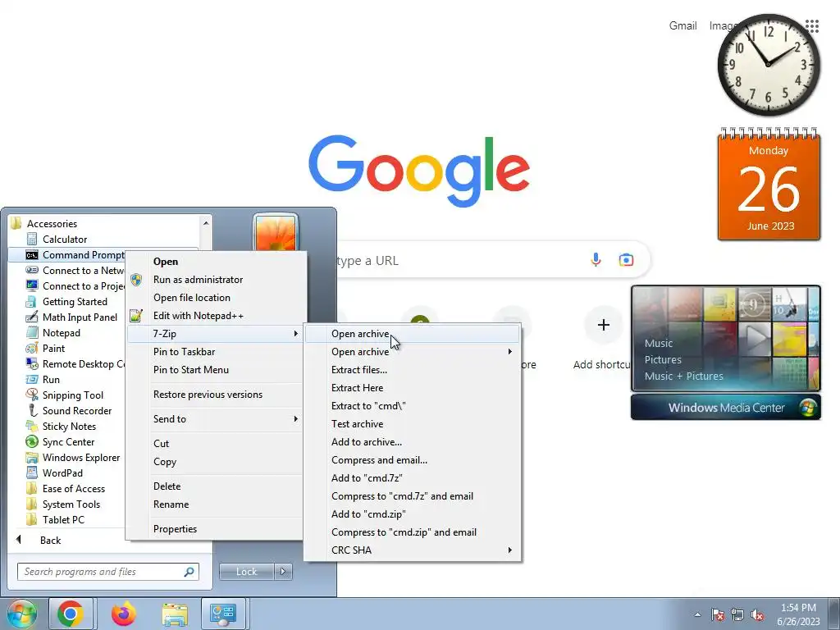Click the Notepad icon in Start menu
This screenshot has width=840, height=630.
(x=32, y=333)
